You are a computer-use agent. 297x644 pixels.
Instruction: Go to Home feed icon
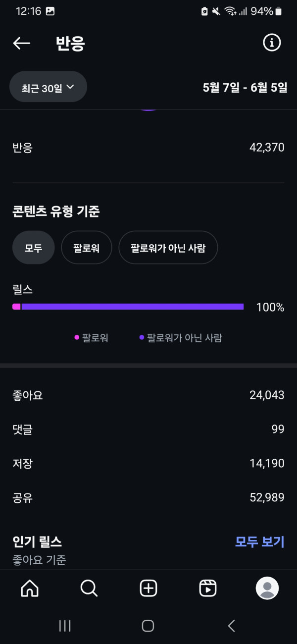pyautogui.click(x=30, y=588)
